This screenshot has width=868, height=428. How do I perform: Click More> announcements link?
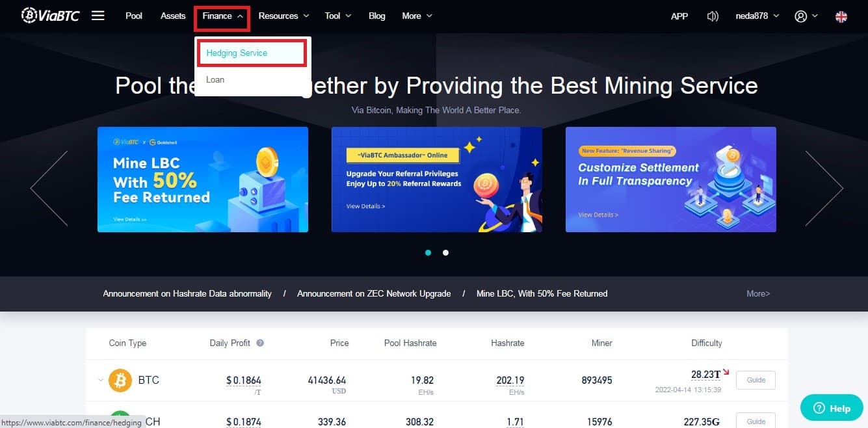coord(758,293)
